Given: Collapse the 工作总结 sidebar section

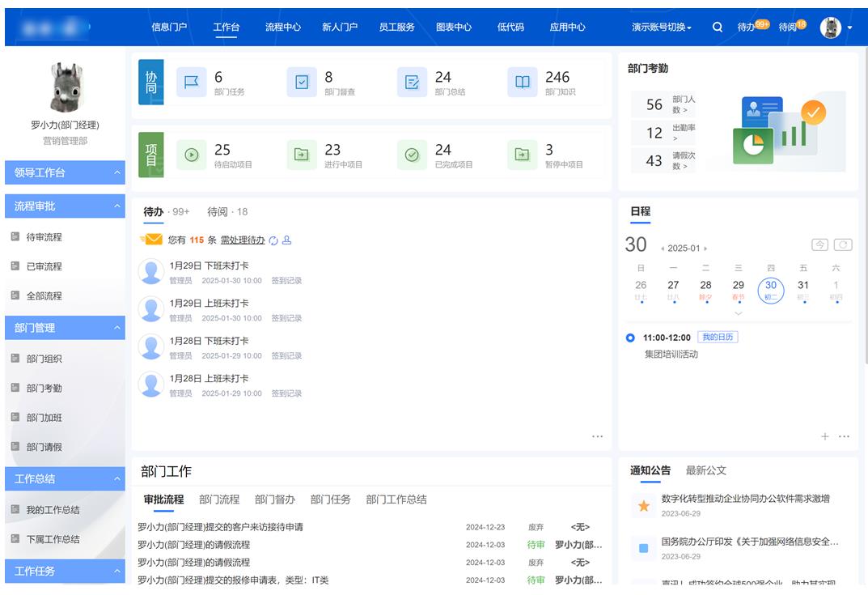Looking at the screenshot, I should [116, 478].
